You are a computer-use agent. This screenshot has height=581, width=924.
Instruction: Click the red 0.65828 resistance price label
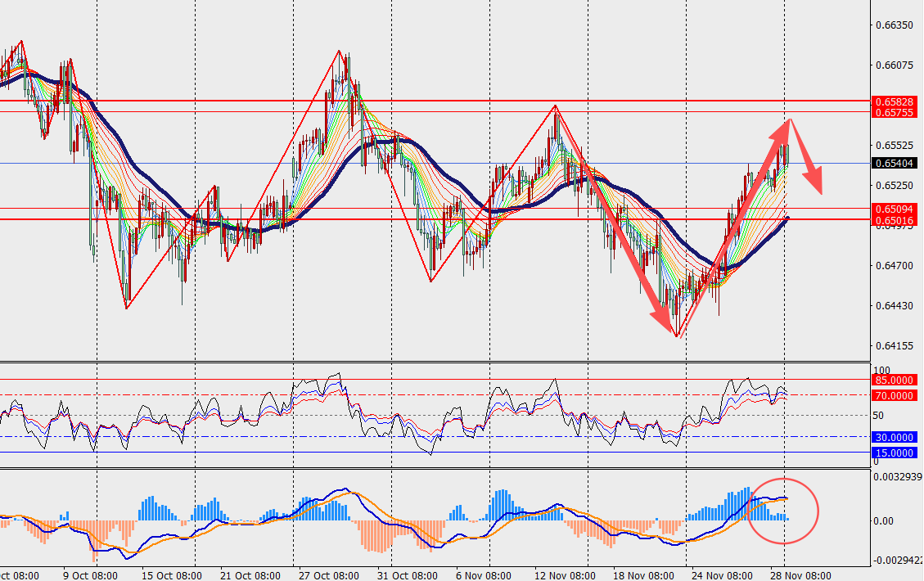(894, 101)
